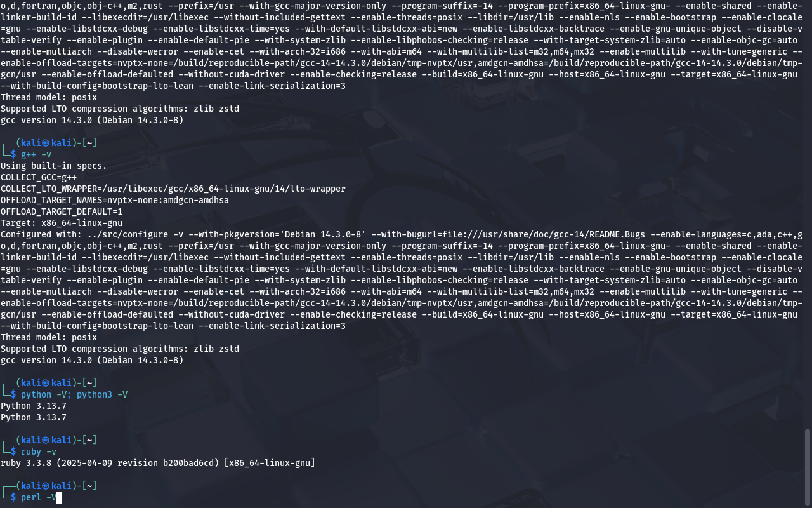Click the Kali prompt symbol above 'perl -V'
The image size is (812, 508).
click(x=45, y=486)
